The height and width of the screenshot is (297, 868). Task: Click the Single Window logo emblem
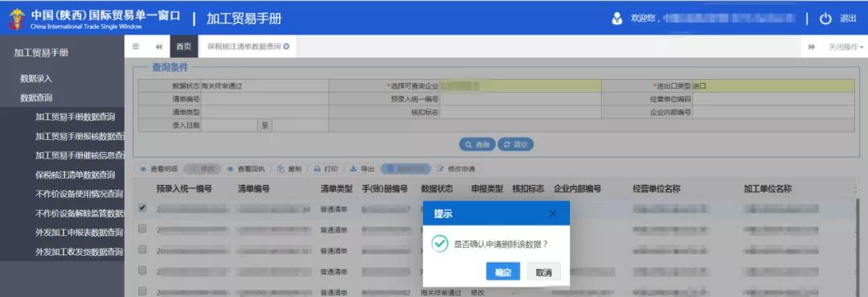click(17, 19)
